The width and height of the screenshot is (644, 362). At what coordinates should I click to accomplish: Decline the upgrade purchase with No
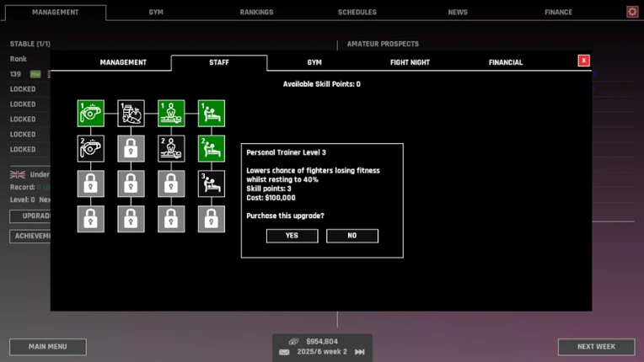[x=352, y=236]
